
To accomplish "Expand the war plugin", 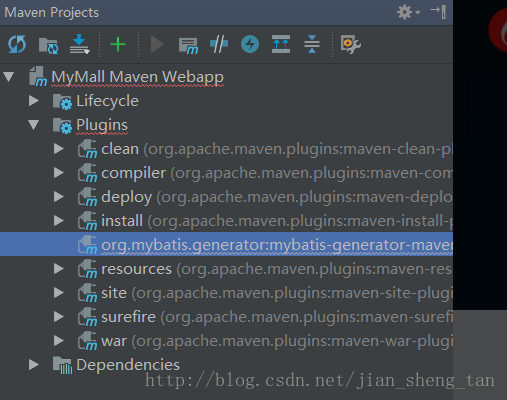I will (59, 341).
